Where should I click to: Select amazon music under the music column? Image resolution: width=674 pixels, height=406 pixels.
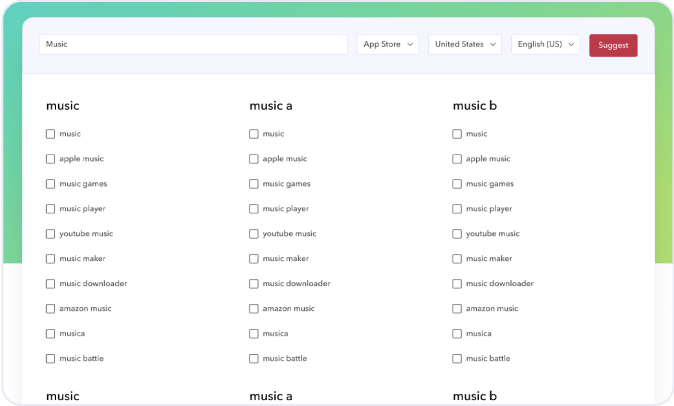tap(51, 309)
